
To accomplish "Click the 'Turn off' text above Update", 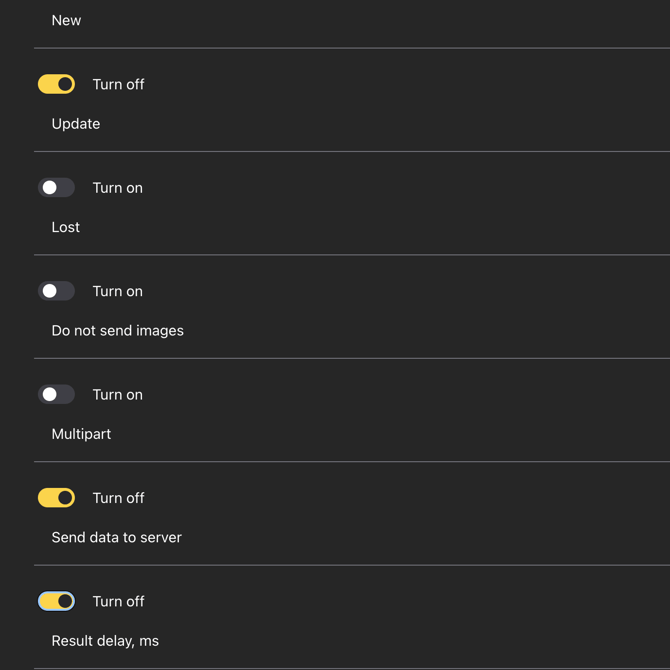I will (x=118, y=84).
